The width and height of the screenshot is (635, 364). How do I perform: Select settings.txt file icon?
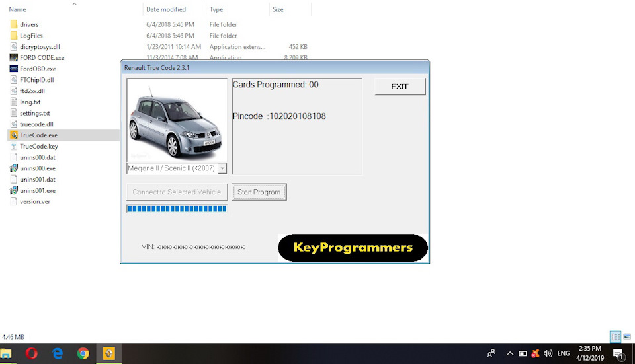[14, 113]
